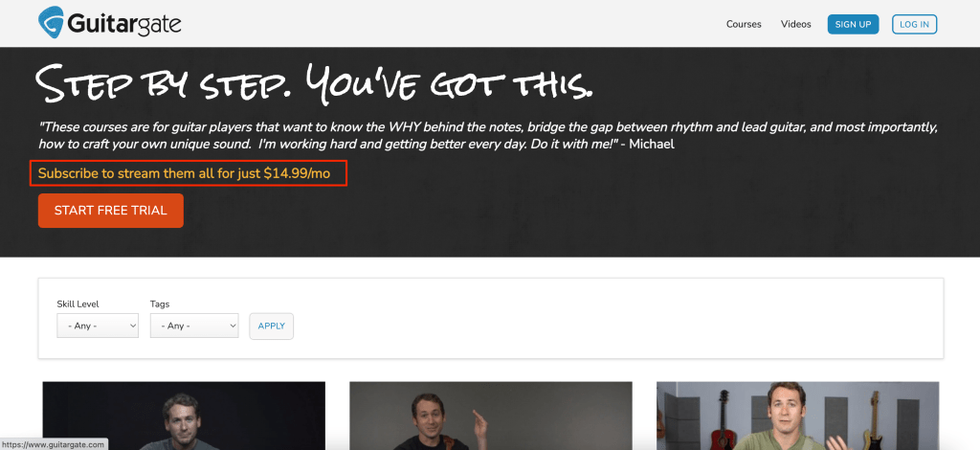The image size is (980, 450).
Task: Apply the course filters
Action: tap(271, 326)
